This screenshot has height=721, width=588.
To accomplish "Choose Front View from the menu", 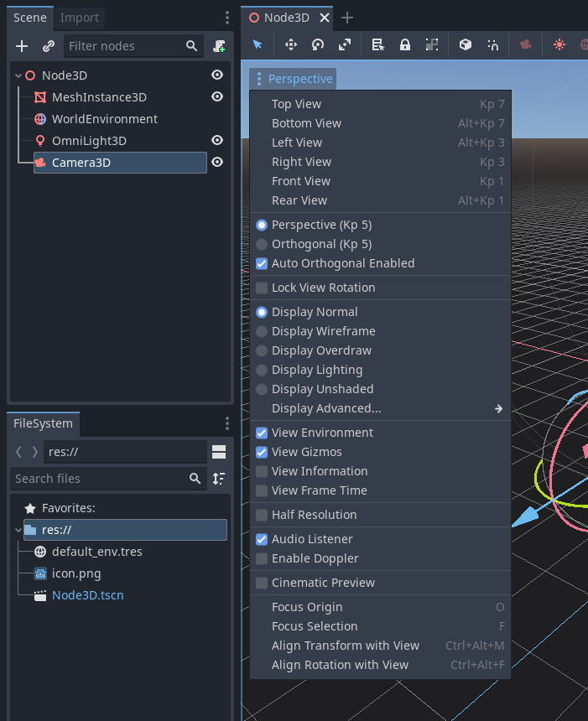I will (380, 182).
